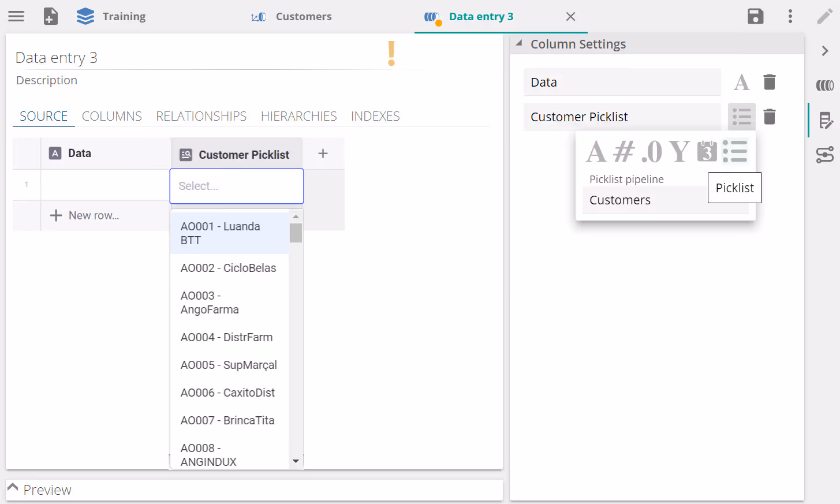Image resolution: width=840 pixels, height=504 pixels.
Task: Switch to the COLUMNS tab
Action: coord(112,116)
